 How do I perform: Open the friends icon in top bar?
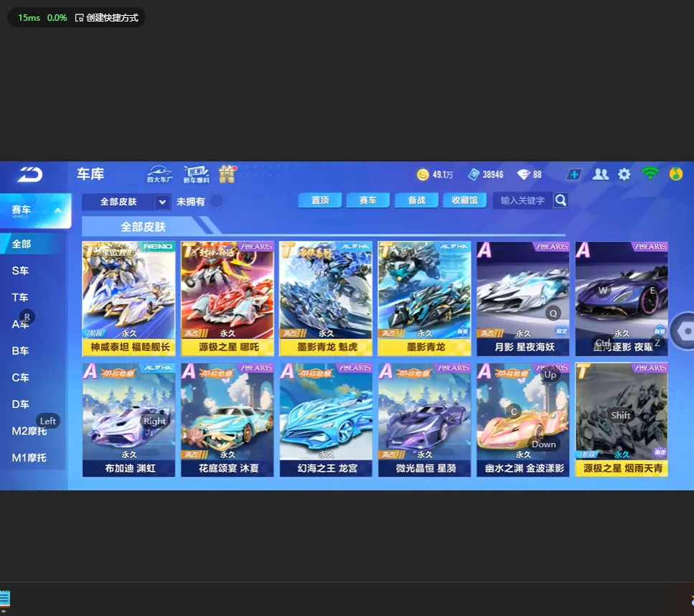pyautogui.click(x=600, y=174)
